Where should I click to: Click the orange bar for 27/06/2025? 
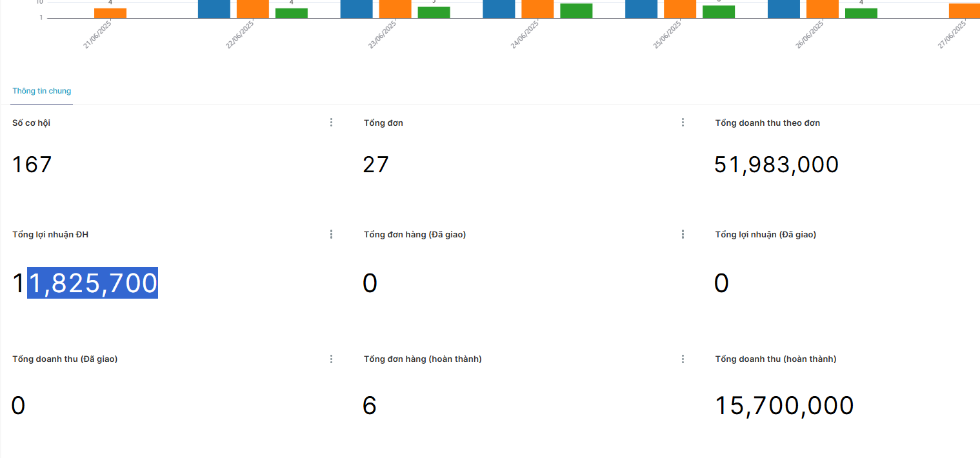coord(964,11)
